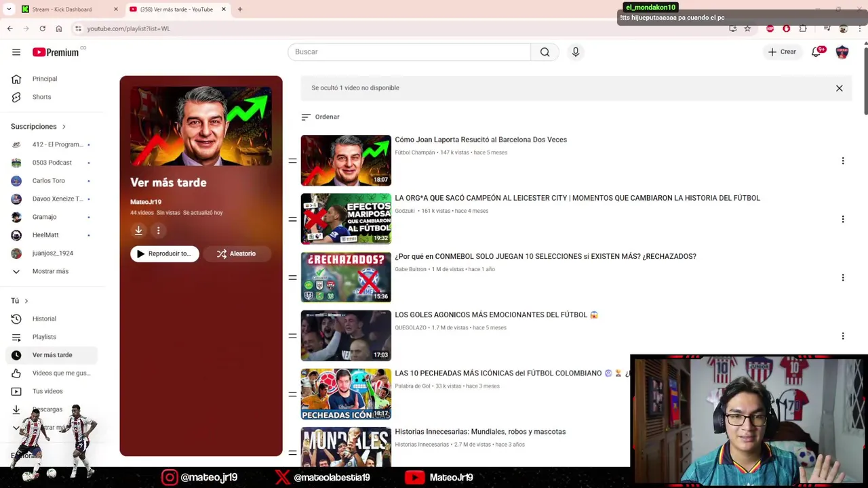The image size is (868, 488).
Task: Click the address bar URL
Action: (128, 28)
